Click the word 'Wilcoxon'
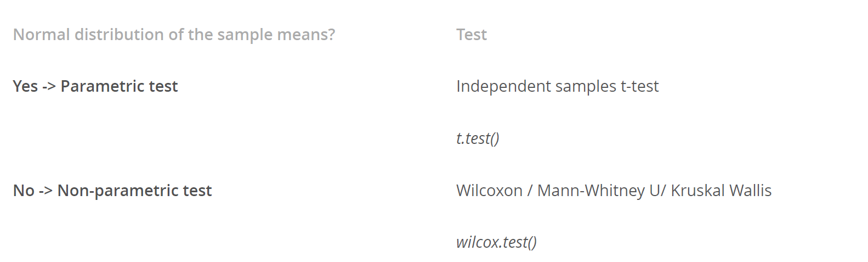The height and width of the screenshot is (262, 868). pos(489,191)
